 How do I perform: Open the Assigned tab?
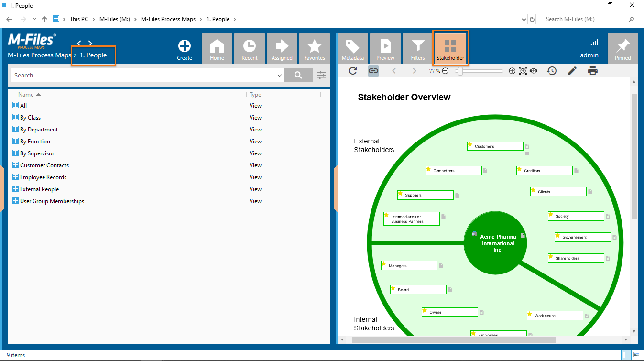[x=282, y=49]
